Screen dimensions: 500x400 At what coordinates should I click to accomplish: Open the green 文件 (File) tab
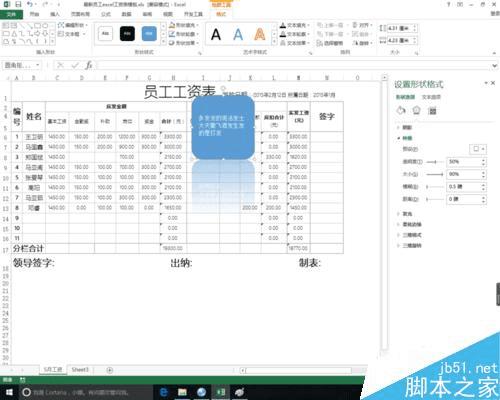[11, 14]
